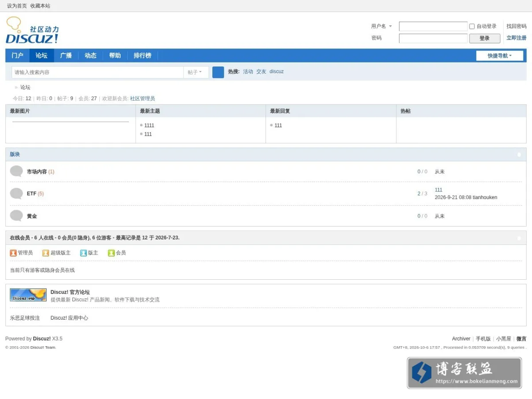
Task: Go to the 门户 tab
Action: click(x=17, y=55)
